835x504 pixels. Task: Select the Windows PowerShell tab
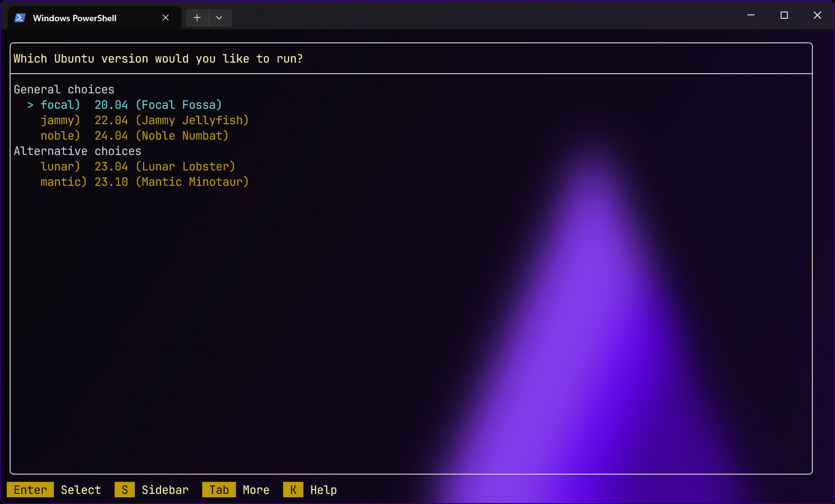[94, 18]
